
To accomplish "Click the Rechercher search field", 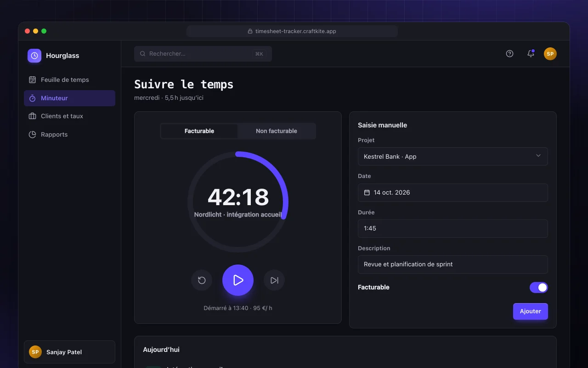I will 203,54.
